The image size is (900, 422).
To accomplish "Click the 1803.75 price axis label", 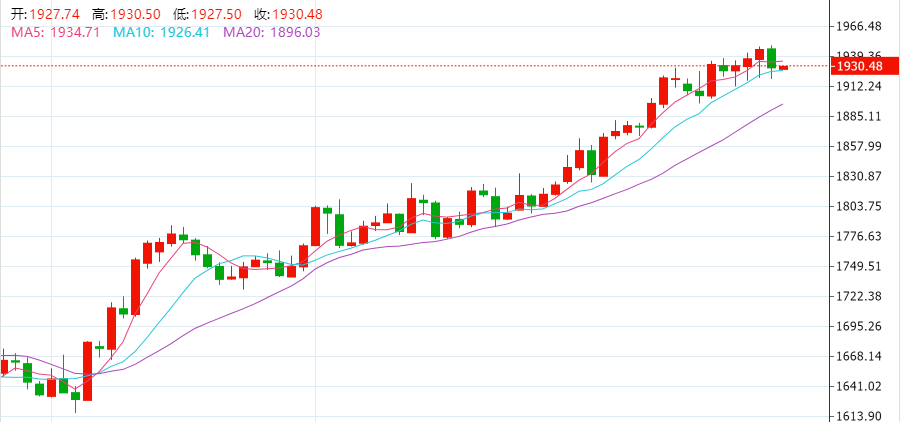I will [859, 206].
